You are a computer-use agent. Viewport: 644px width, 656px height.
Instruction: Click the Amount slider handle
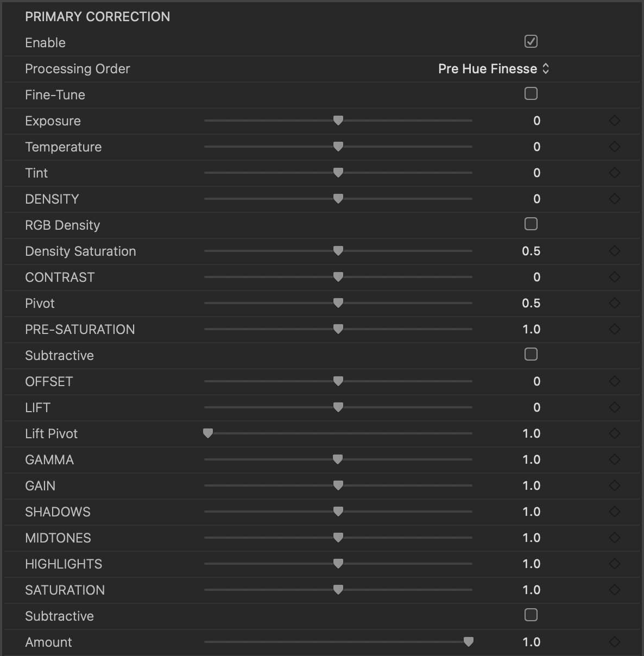pyautogui.click(x=469, y=642)
